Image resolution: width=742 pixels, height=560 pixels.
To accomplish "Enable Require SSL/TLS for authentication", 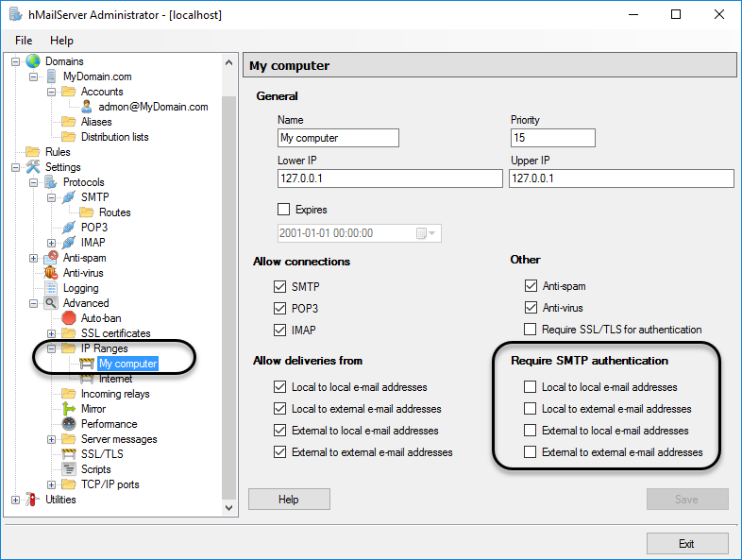I will coord(530,329).
